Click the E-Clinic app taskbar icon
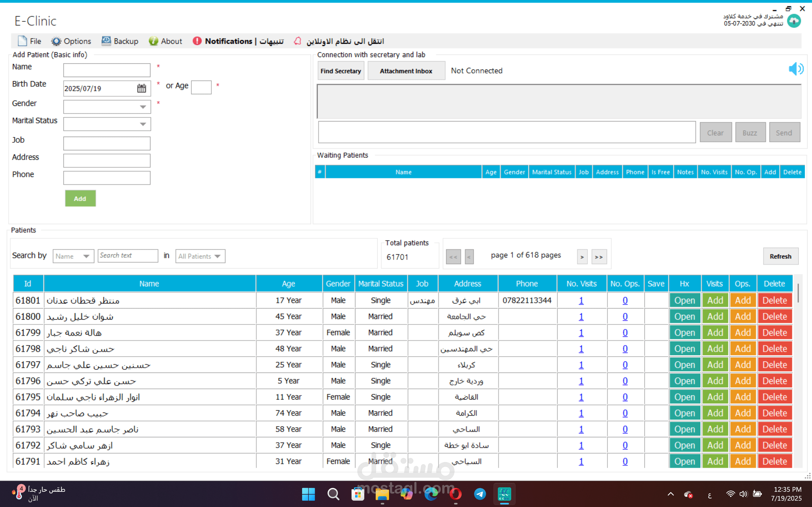 point(504,494)
